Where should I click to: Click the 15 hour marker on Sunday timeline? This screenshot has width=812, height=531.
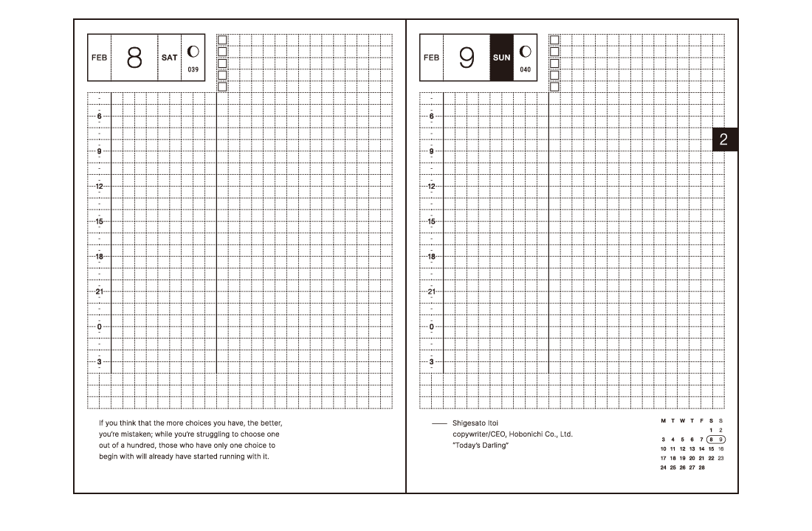(x=432, y=221)
